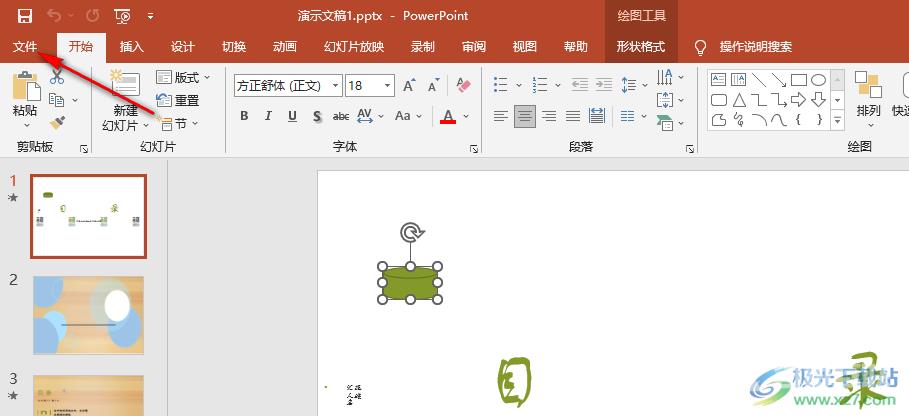Click the 操作说明搜索 search box
909x416 pixels.
[x=755, y=47]
